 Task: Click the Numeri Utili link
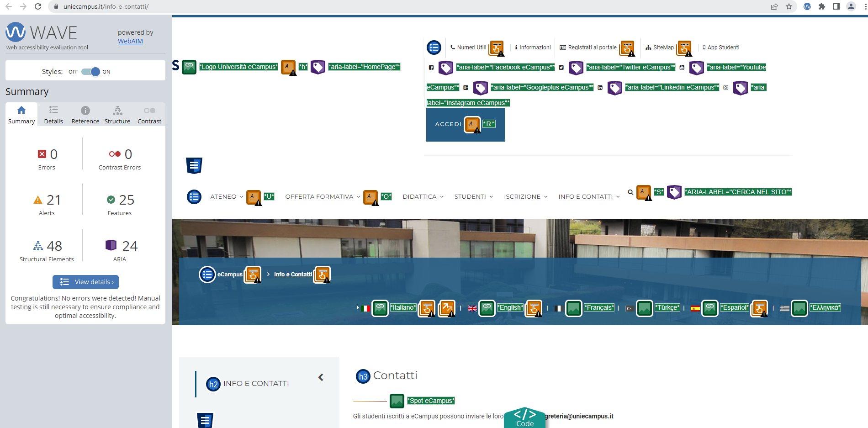coord(468,48)
